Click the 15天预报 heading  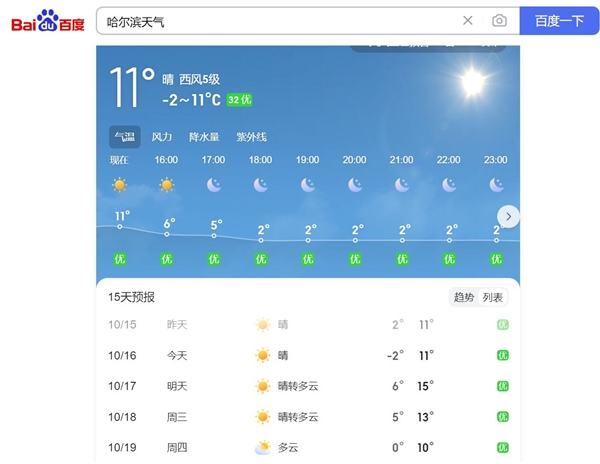131,297
